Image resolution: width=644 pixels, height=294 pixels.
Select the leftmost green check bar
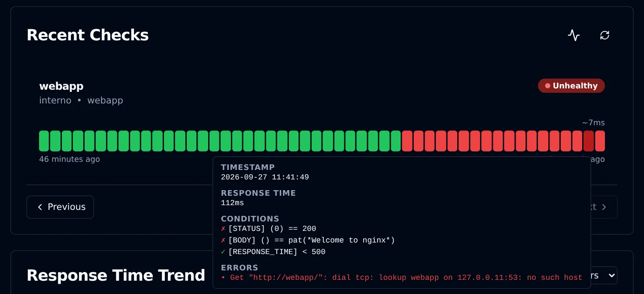[x=44, y=141]
